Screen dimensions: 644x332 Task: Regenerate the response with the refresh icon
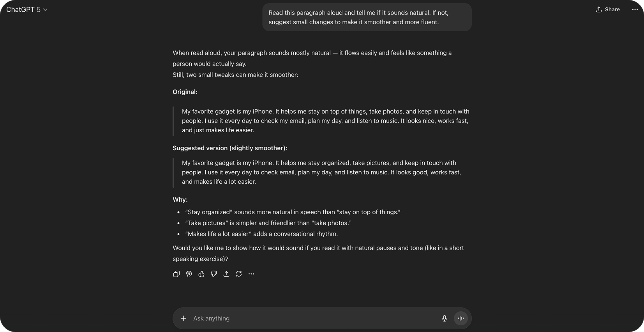coord(239,274)
